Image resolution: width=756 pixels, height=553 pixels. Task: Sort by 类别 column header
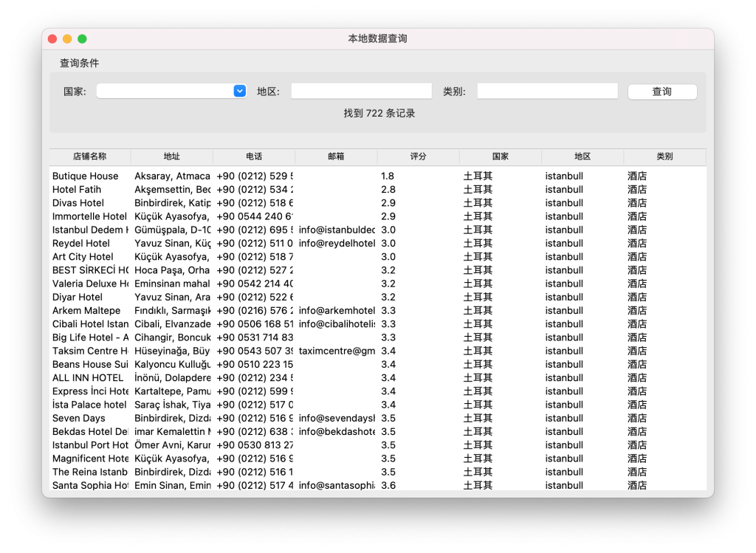click(664, 157)
